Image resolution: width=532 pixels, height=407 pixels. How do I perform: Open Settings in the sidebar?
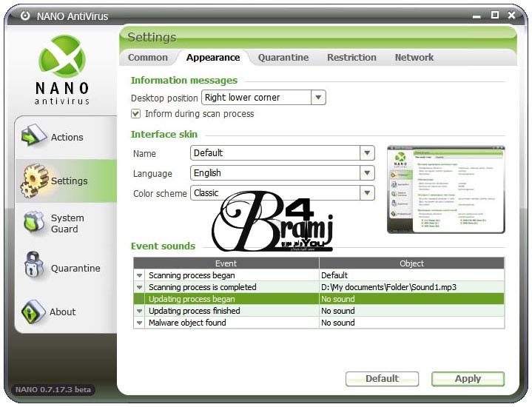(x=66, y=181)
